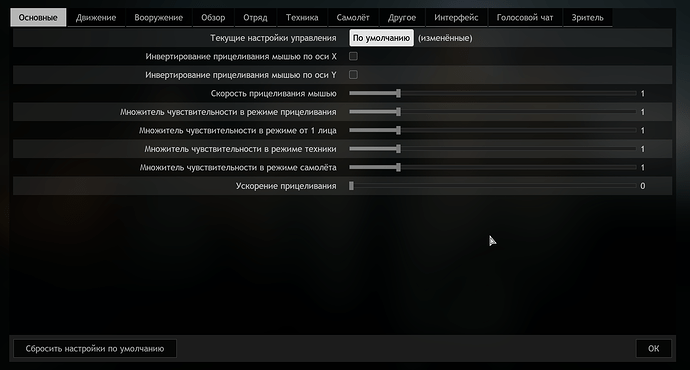
Task: Click the Скорость прицеливания мышью value 1
Action: (642, 93)
